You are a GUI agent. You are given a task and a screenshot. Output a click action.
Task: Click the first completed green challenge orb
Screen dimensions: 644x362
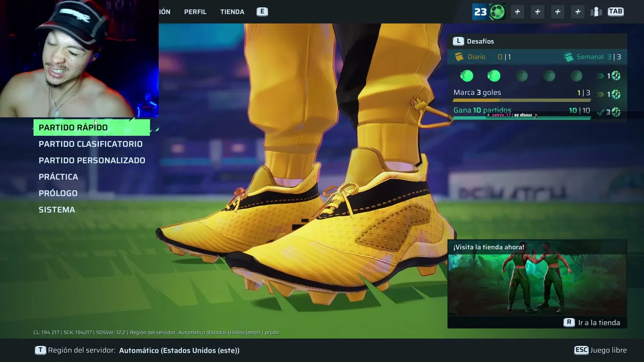pyautogui.click(x=467, y=76)
